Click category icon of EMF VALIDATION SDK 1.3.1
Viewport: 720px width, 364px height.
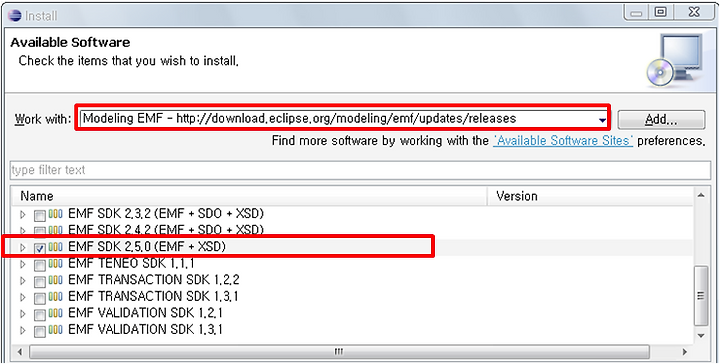click(x=56, y=330)
